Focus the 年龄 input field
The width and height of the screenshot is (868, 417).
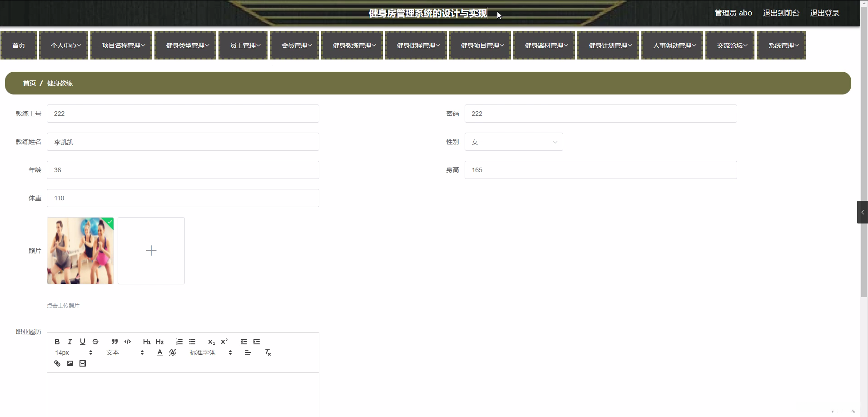183,170
